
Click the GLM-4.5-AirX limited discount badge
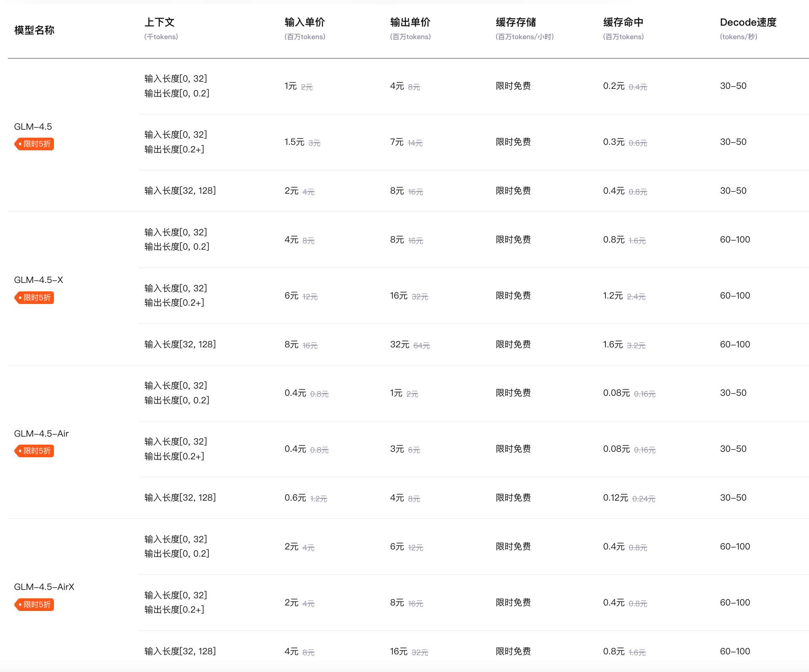[34, 605]
